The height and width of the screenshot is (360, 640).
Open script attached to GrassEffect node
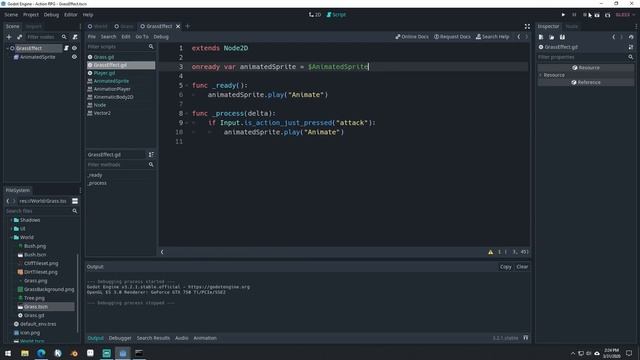(x=66, y=48)
